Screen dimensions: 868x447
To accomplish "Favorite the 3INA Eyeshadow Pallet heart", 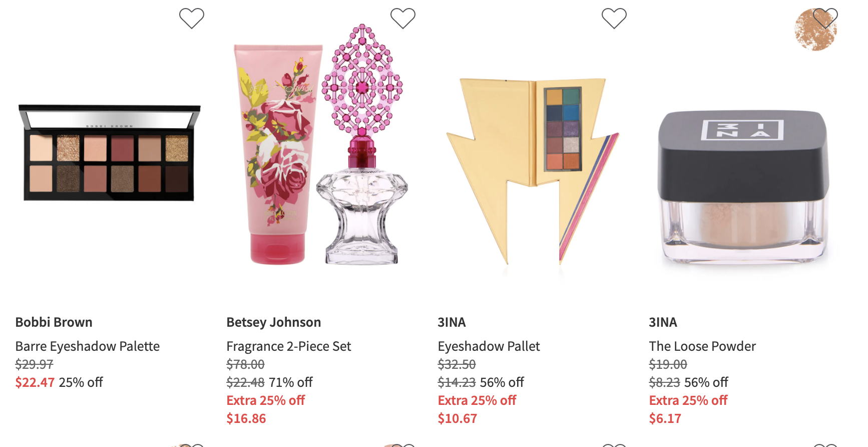I will coord(614,19).
